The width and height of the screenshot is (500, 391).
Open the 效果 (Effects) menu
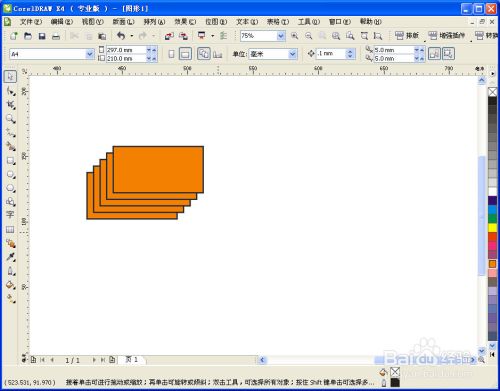185,22
